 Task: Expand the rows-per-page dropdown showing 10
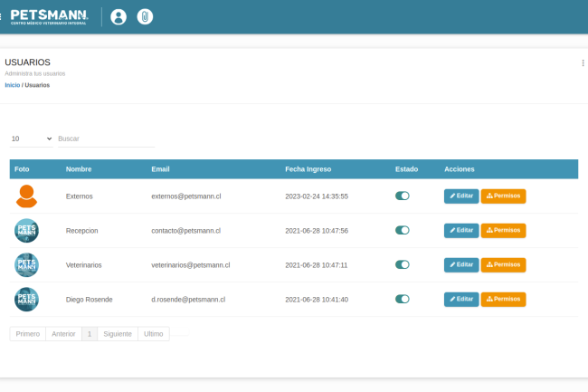(32, 139)
